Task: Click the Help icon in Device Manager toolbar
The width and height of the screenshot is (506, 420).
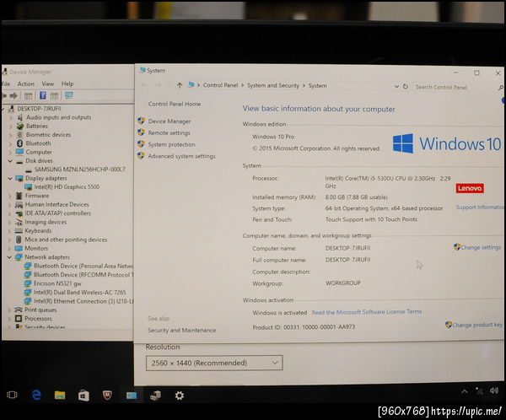Action: [43, 95]
